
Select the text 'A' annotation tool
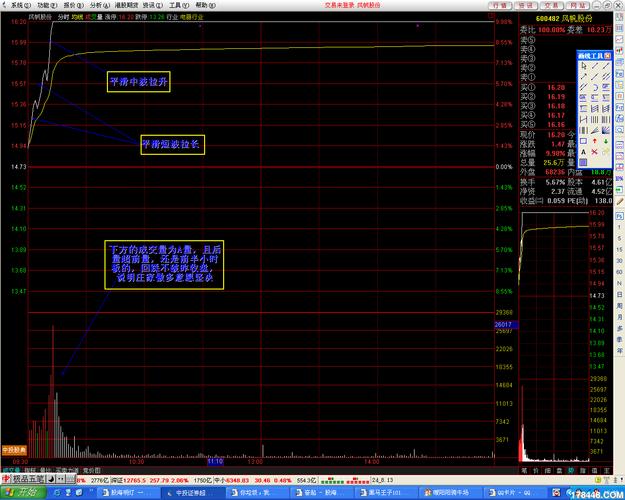[583, 151]
